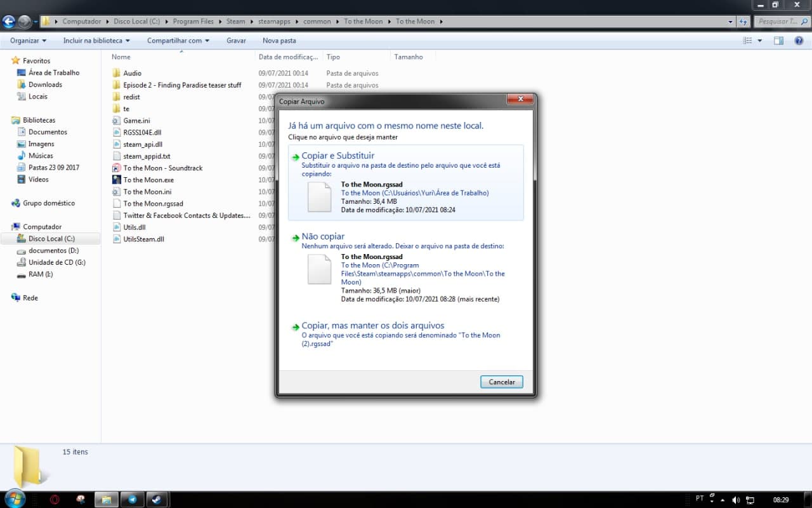
Task: Switch to Telegram on the taskbar
Action: click(132, 500)
